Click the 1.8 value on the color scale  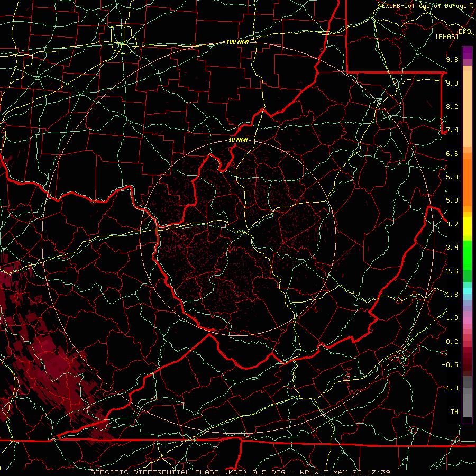(x=452, y=295)
